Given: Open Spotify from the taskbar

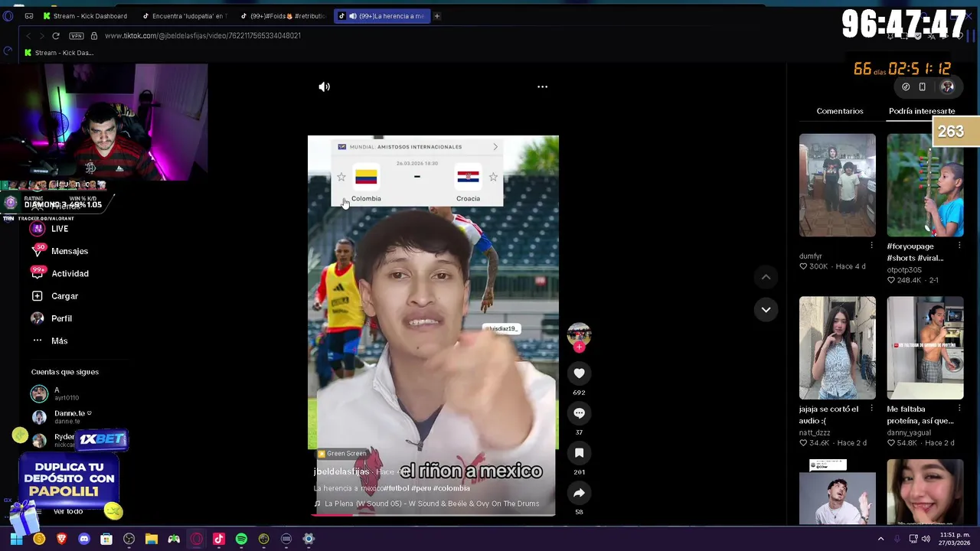Looking at the screenshot, I should (x=241, y=540).
